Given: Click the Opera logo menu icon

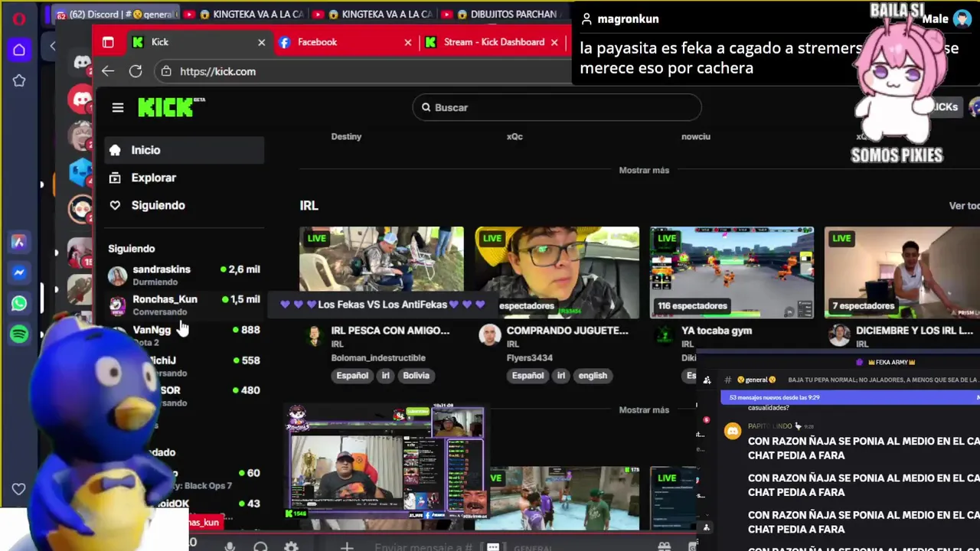Looking at the screenshot, I should click(19, 19).
